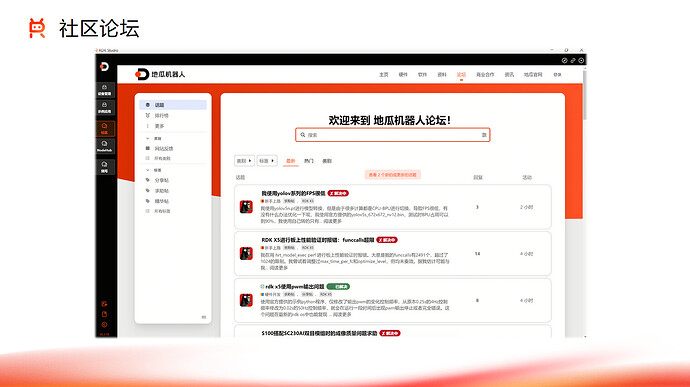
Task: Click the search input field
Action: (393, 135)
